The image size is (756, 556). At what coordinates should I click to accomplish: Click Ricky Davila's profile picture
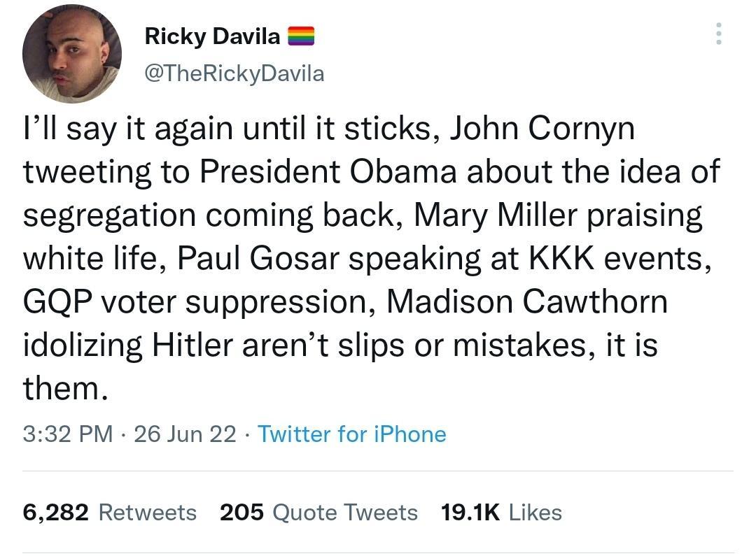tap(70, 49)
